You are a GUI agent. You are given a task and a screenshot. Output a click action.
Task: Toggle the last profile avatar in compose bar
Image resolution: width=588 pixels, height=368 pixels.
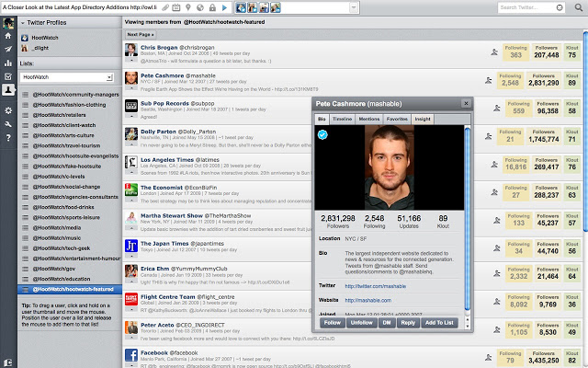(274, 7)
